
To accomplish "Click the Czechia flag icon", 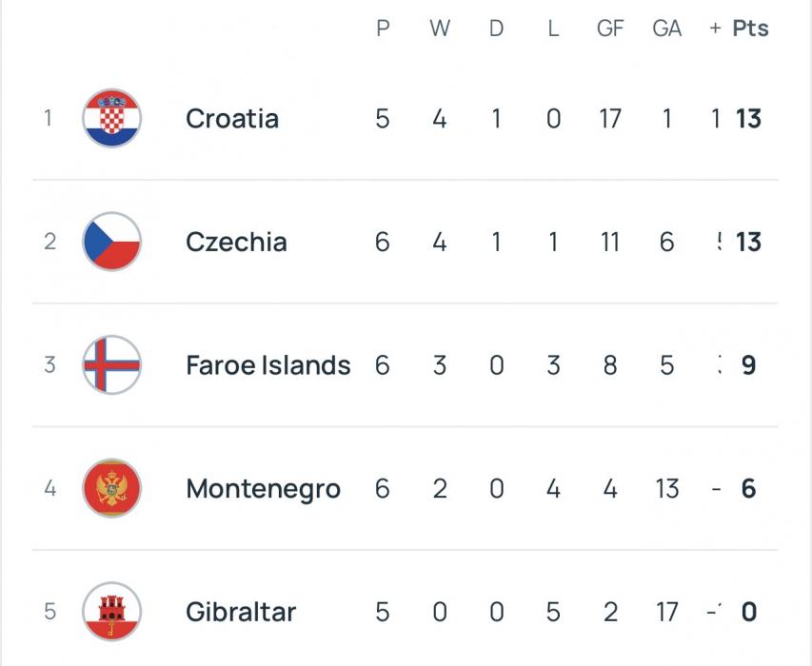I will click(112, 242).
